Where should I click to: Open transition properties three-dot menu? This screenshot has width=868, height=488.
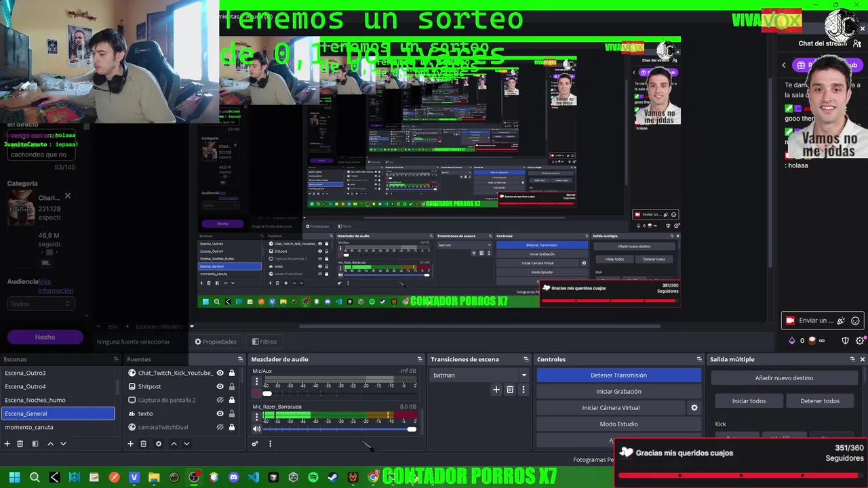[x=523, y=390]
